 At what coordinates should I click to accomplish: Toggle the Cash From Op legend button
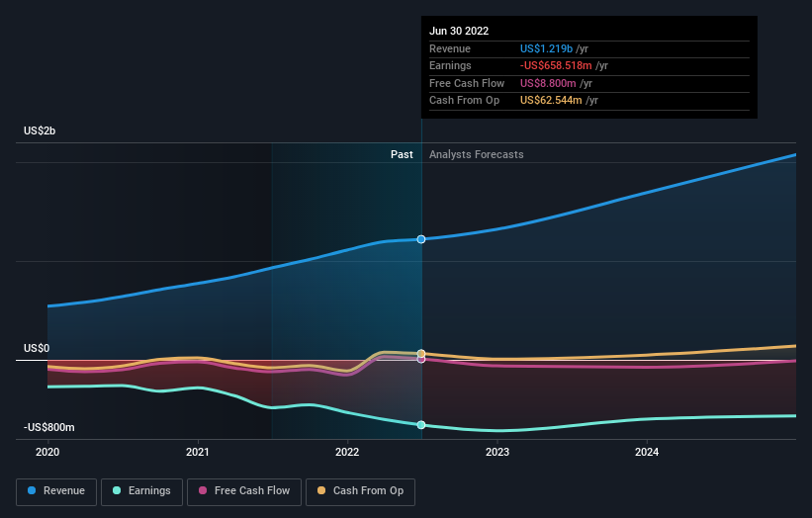[x=360, y=491]
